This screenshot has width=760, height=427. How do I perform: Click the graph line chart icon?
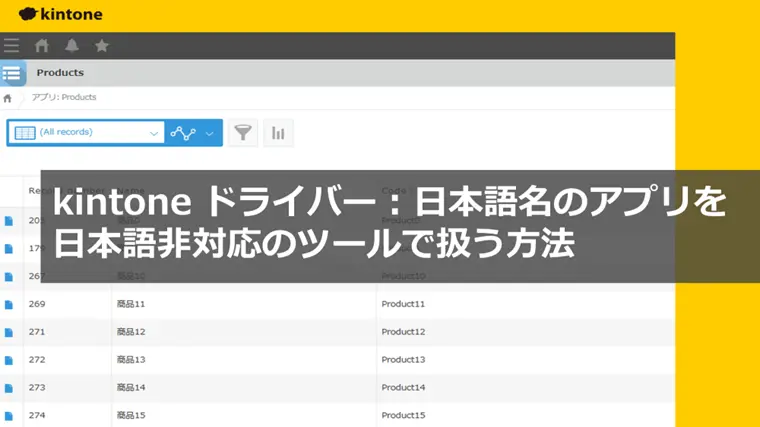pyautogui.click(x=183, y=133)
